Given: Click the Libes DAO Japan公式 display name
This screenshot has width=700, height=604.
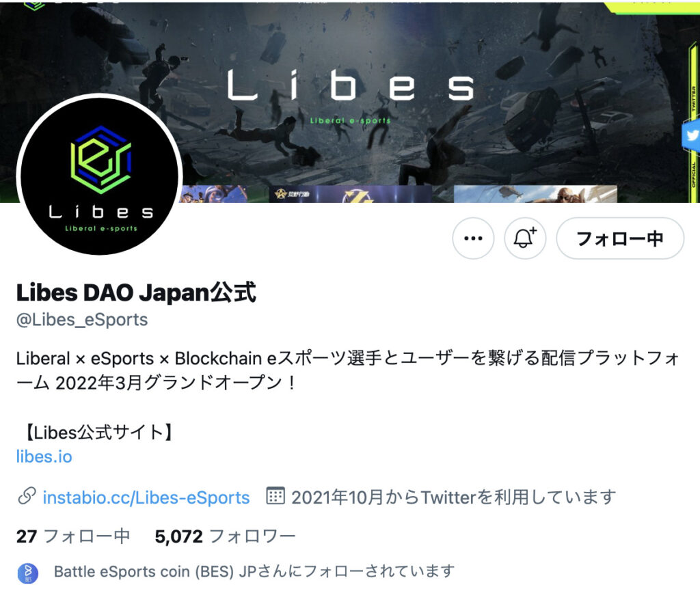Looking at the screenshot, I should tap(136, 292).
